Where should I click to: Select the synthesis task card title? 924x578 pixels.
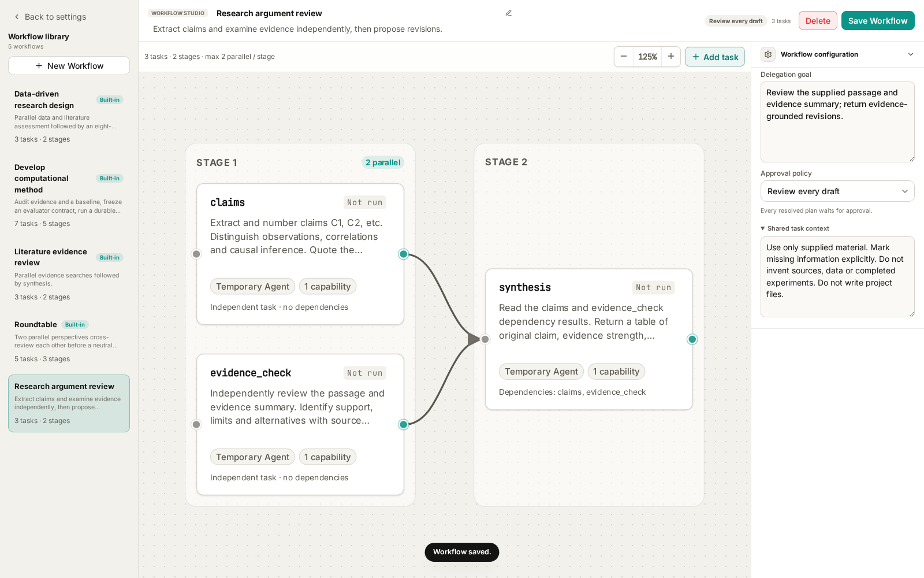(525, 287)
